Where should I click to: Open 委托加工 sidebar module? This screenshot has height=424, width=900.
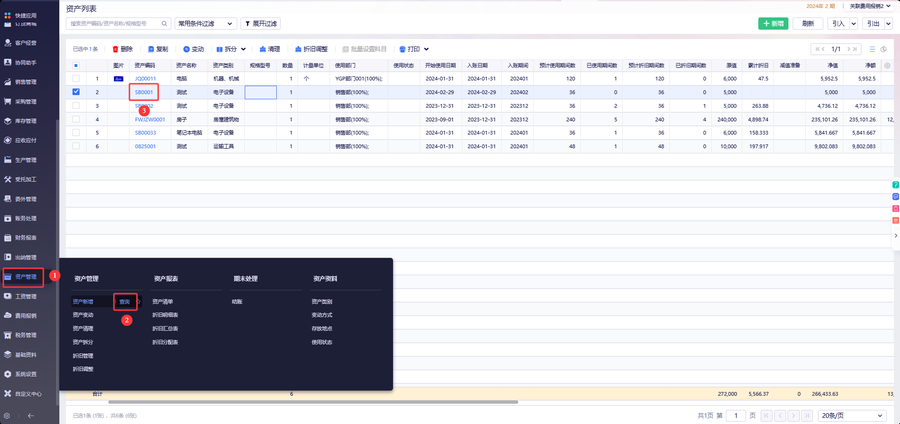pos(21,179)
